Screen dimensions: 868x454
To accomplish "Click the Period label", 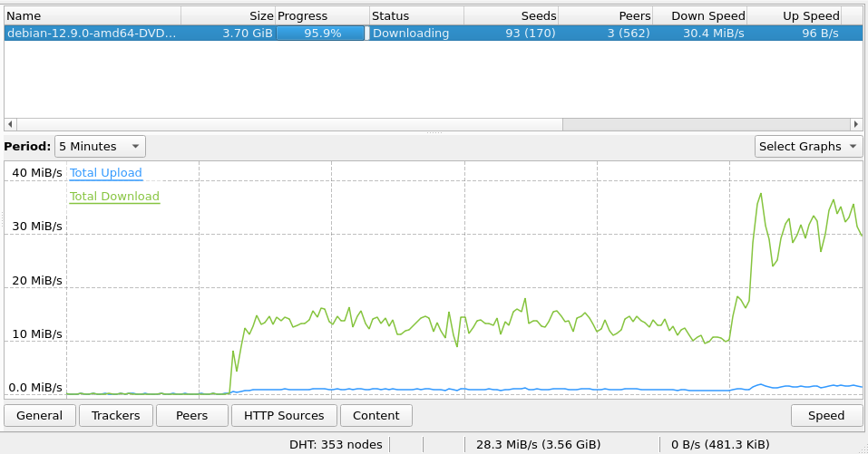I will pyautogui.click(x=27, y=147).
